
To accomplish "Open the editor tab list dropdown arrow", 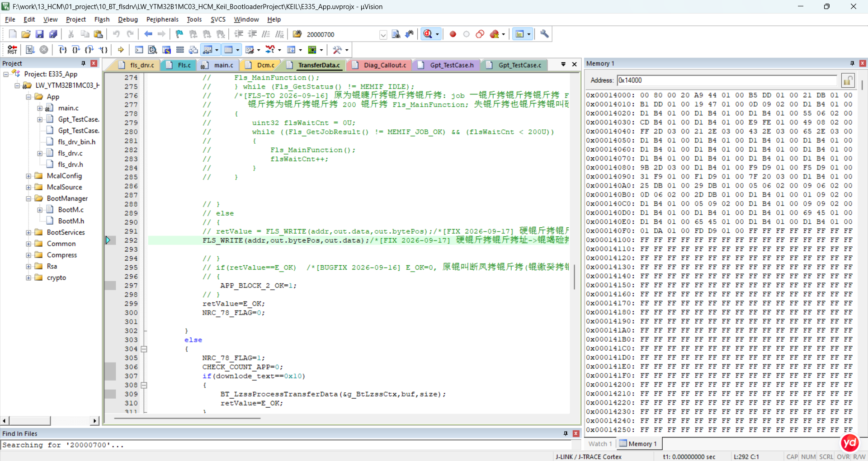I will tap(563, 65).
